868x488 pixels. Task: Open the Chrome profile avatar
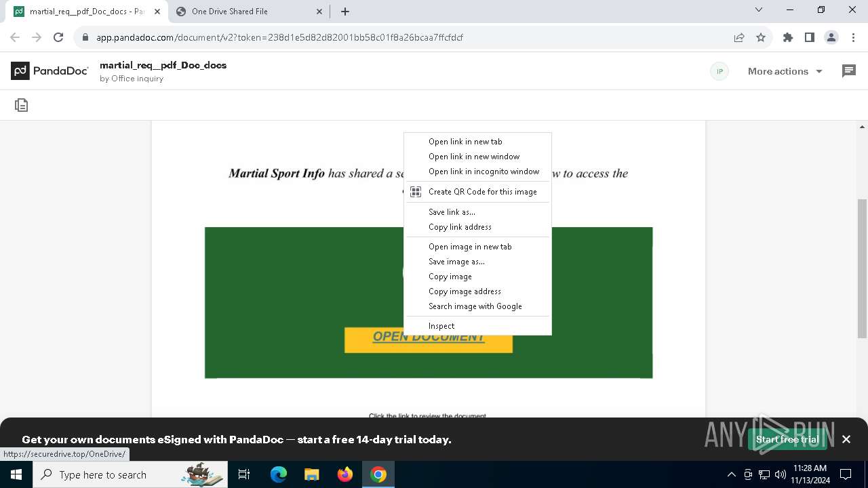click(831, 37)
